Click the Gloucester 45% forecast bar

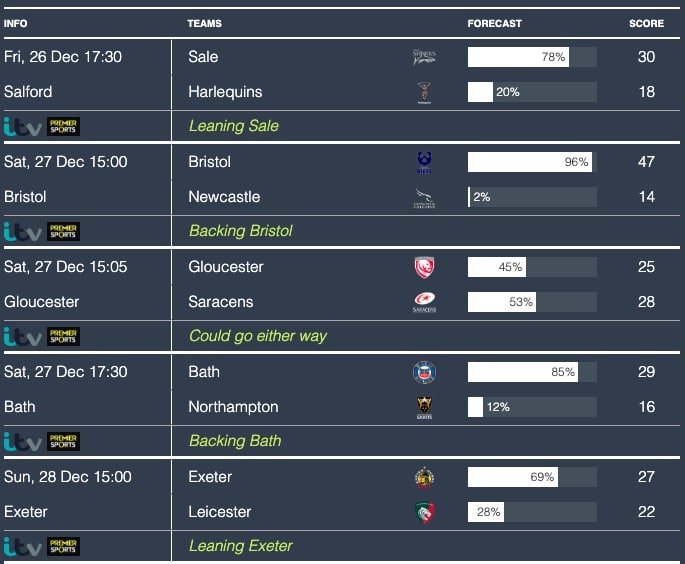531,267
